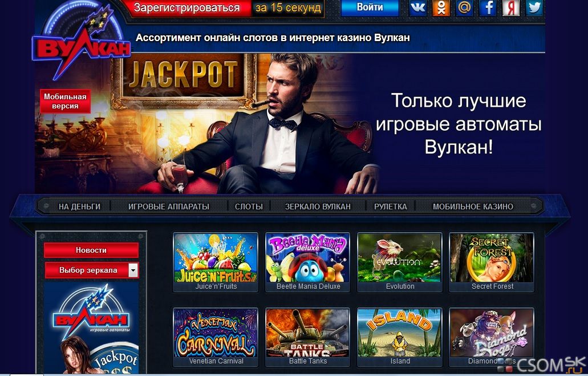Select the Battle Tanks slot thumbnail

point(308,337)
